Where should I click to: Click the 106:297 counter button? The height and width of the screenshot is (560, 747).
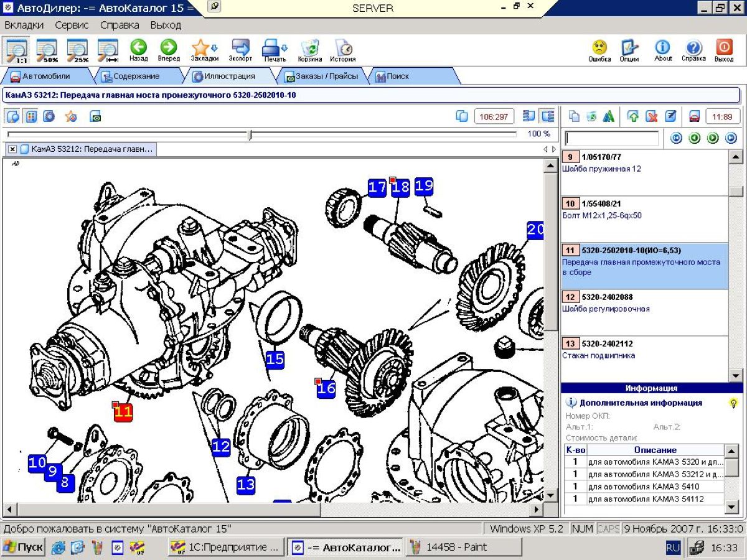click(x=494, y=116)
